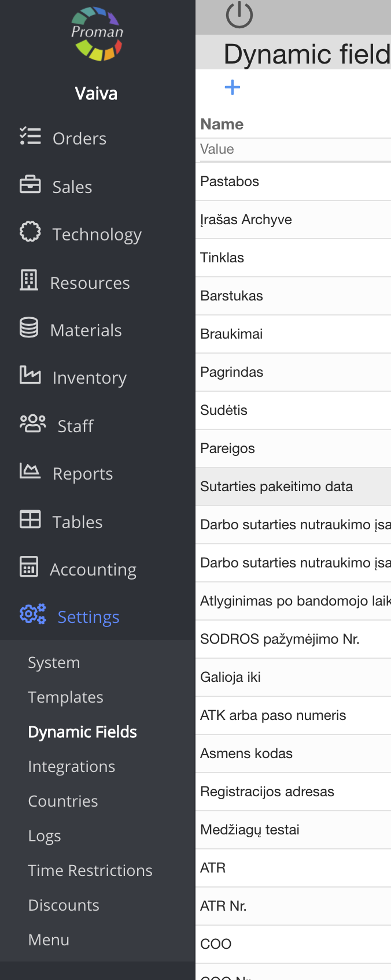The height and width of the screenshot is (980, 391).
Task: Open the Templates settings submenu
Action: click(x=65, y=697)
